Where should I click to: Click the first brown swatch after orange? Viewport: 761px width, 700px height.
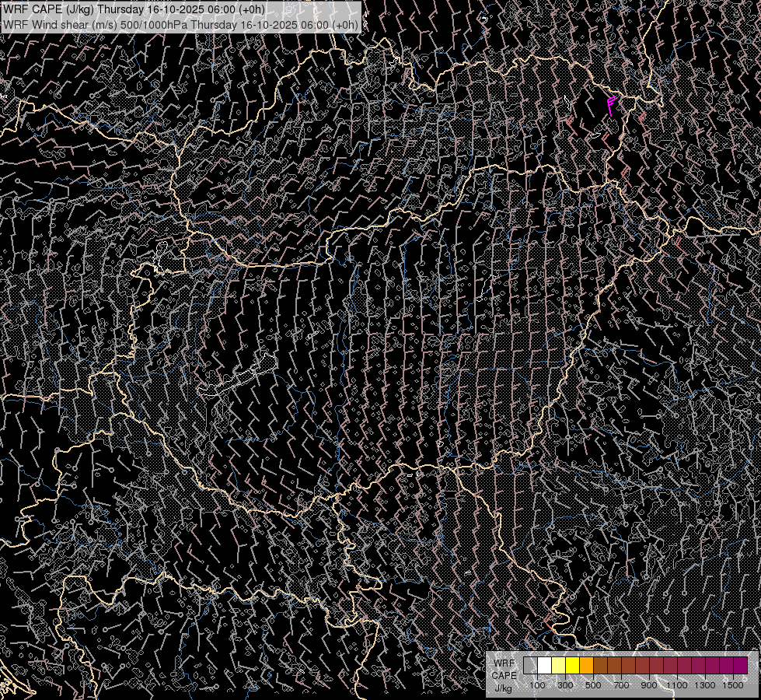pos(600,665)
